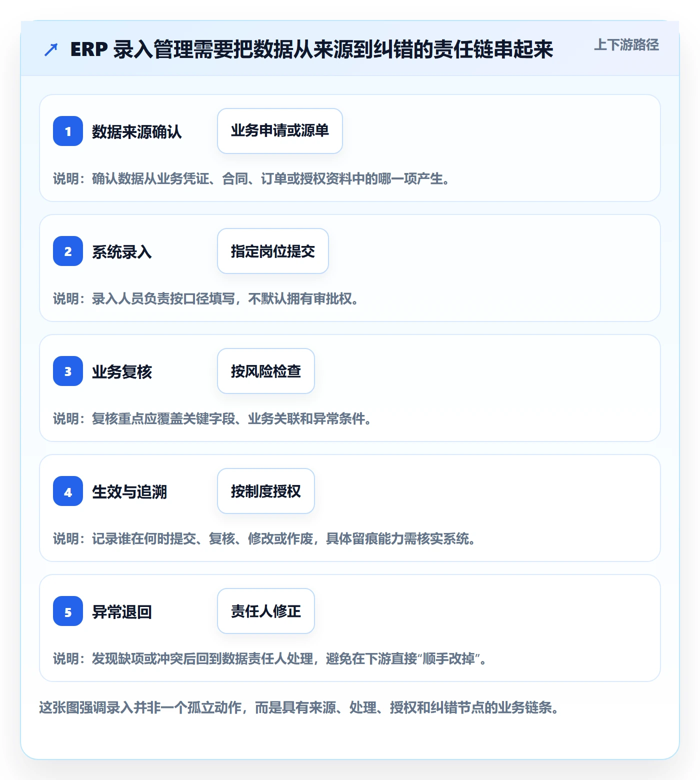700x780 pixels.
Task: Click the step 2 number badge
Action: (x=68, y=251)
